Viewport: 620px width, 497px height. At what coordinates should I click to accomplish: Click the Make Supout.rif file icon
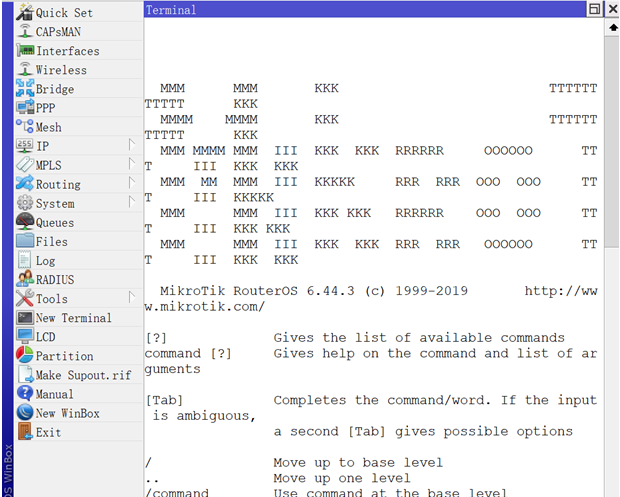tap(26, 374)
